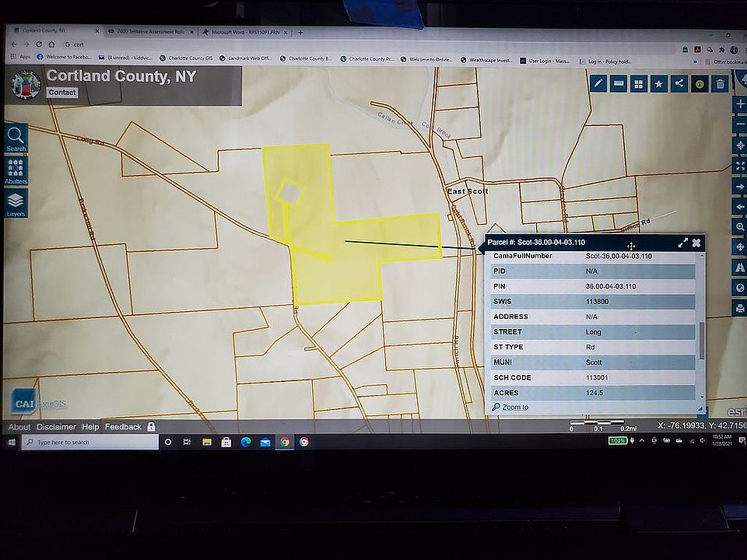Open the Disclaimer link

[x=56, y=427]
